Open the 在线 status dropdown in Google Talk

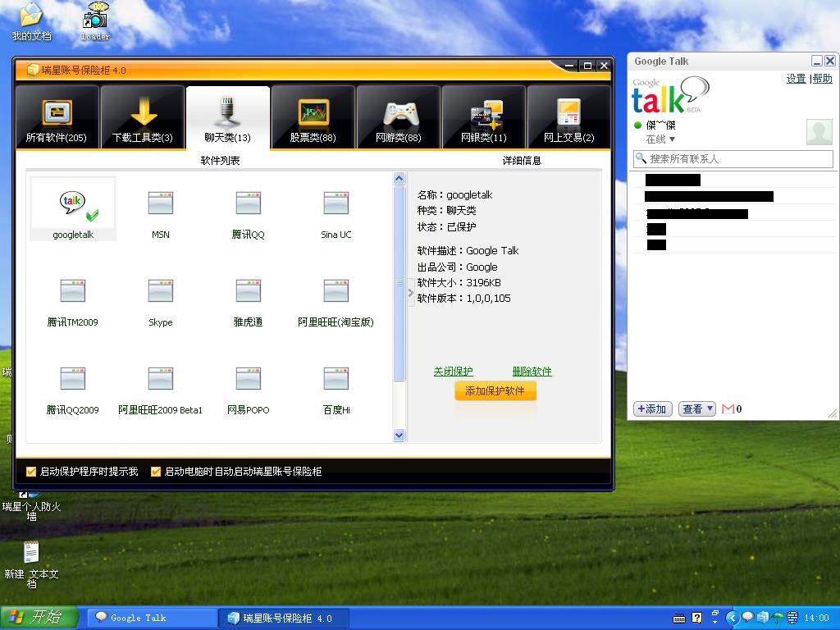click(660, 139)
